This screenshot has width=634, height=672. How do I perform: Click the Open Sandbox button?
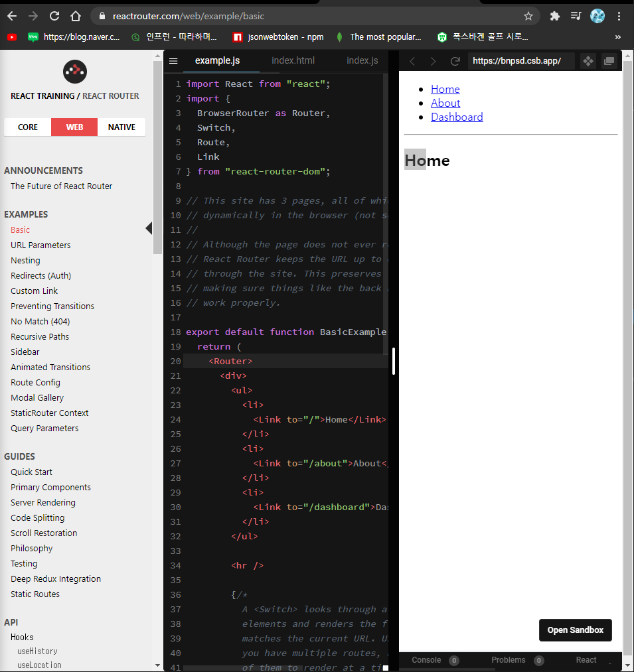[x=575, y=630]
